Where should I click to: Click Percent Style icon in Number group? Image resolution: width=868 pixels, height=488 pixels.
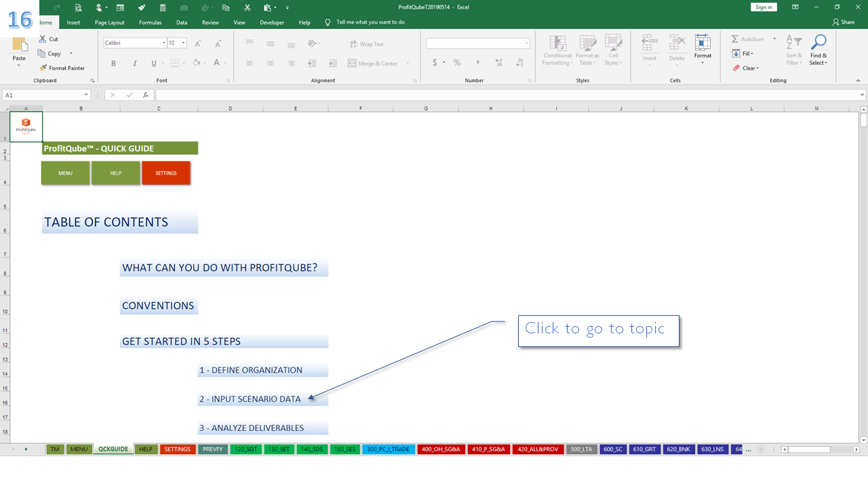pos(457,62)
